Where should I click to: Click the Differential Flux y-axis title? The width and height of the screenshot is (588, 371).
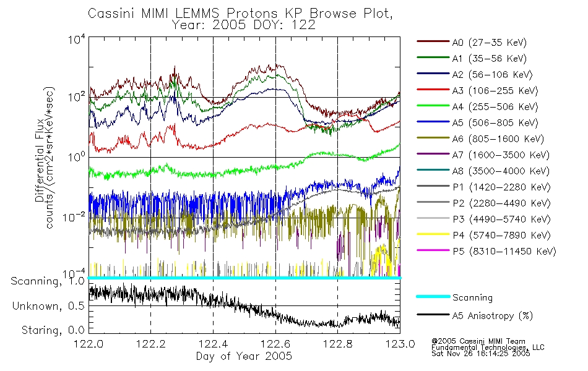click(x=45, y=158)
